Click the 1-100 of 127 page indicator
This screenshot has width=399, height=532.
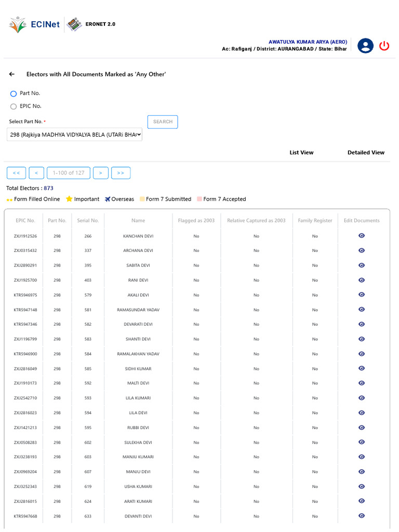[x=69, y=172]
